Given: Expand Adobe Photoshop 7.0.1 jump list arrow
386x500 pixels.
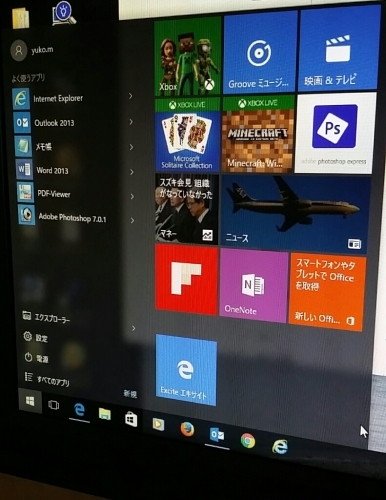Looking at the screenshot, I should coord(132,220).
